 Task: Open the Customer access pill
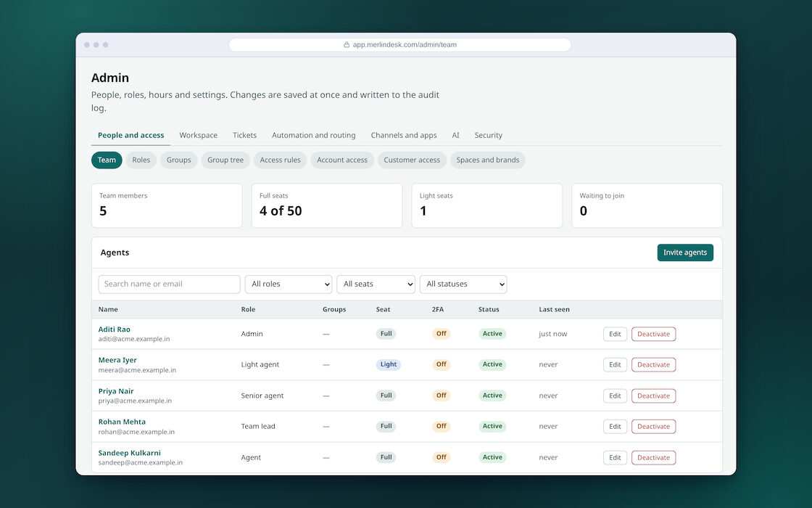click(x=412, y=160)
